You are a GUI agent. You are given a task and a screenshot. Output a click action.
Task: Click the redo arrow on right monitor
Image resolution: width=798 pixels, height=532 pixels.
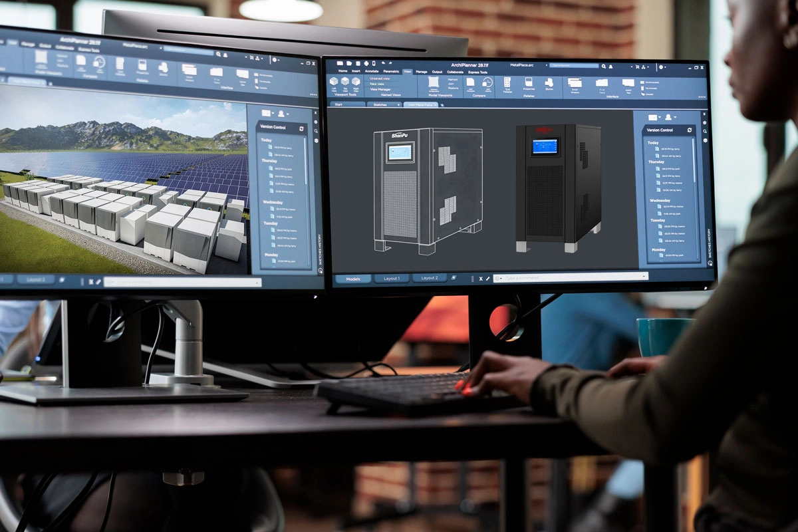click(x=390, y=63)
